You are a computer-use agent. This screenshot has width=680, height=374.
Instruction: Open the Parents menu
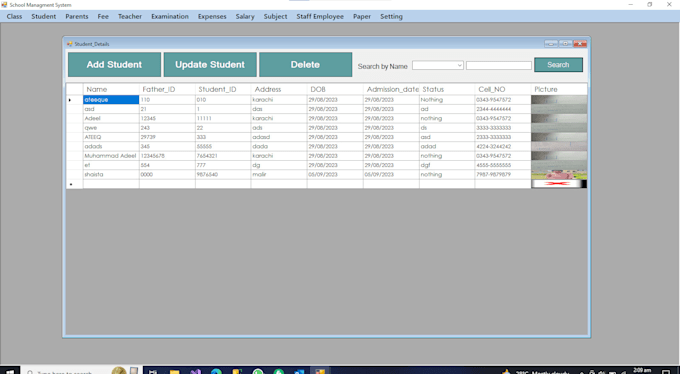point(77,16)
